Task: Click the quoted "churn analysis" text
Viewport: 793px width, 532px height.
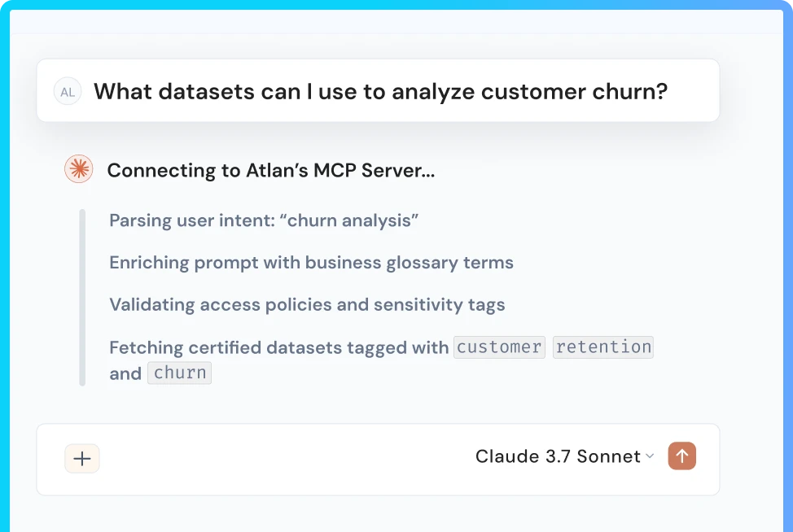Action: [x=353, y=220]
